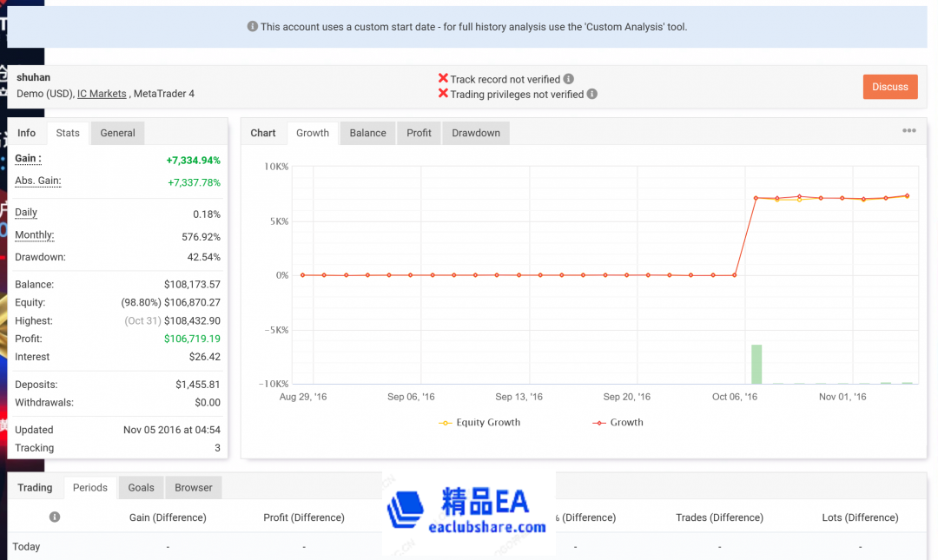Select the General tab in info panel
938x560 pixels.
click(117, 133)
